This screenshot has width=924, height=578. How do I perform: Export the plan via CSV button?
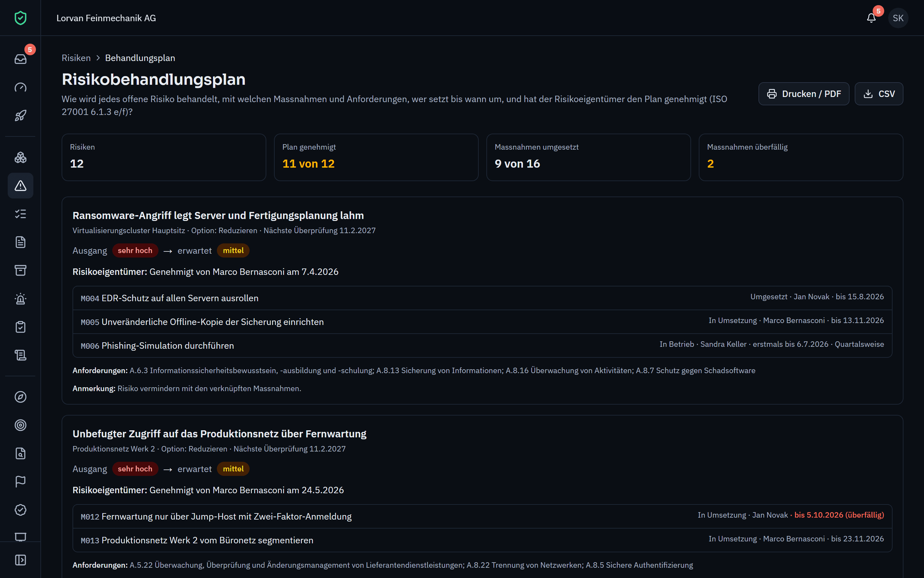(x=879, y=94)
